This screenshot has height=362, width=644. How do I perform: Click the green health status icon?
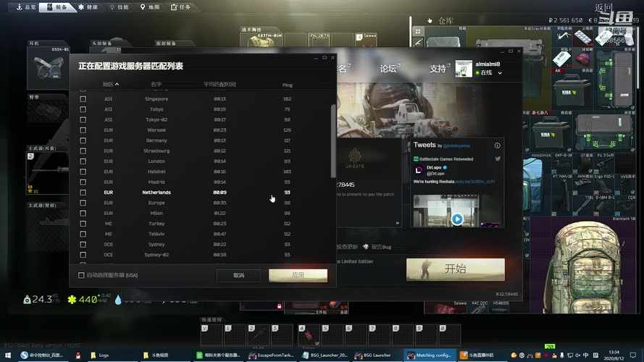point(72,300)
